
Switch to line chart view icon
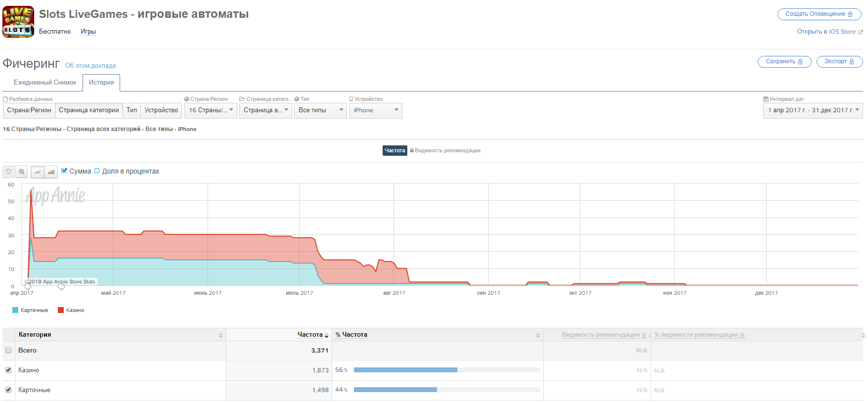(x=38, y=172)
